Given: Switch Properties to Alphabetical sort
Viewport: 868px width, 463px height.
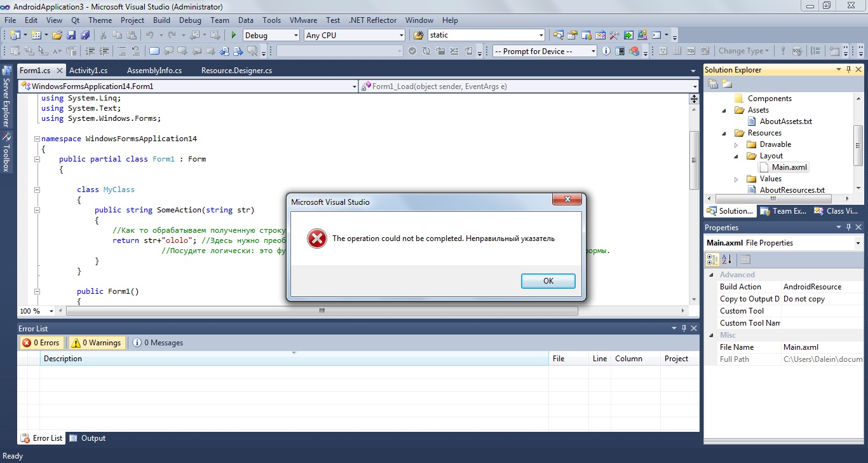Looking at the screenshot, I should 727,259.
